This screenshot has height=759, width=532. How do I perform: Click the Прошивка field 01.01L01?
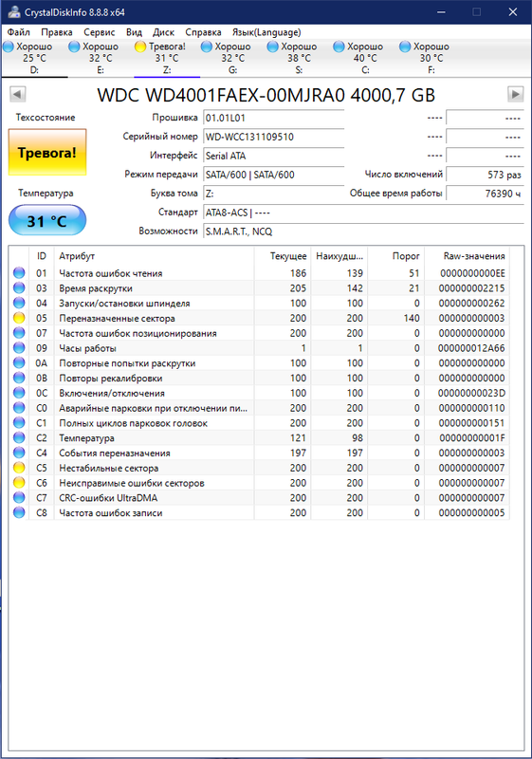point(273,118)
